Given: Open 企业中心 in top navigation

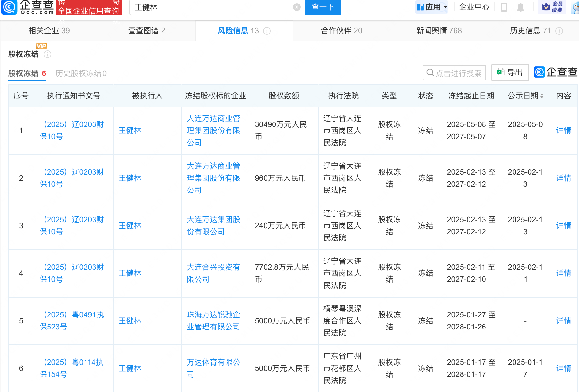Looking at the screenshot, I should tap(474, 7).
